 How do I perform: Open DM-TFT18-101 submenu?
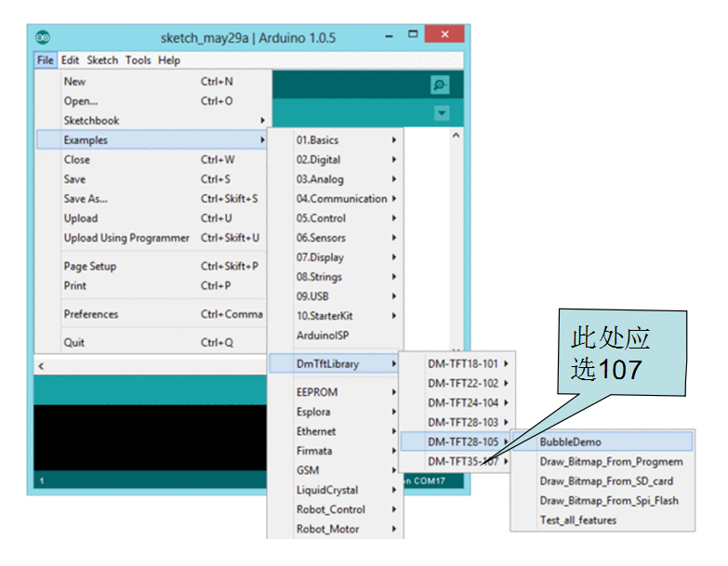[457, 363]
